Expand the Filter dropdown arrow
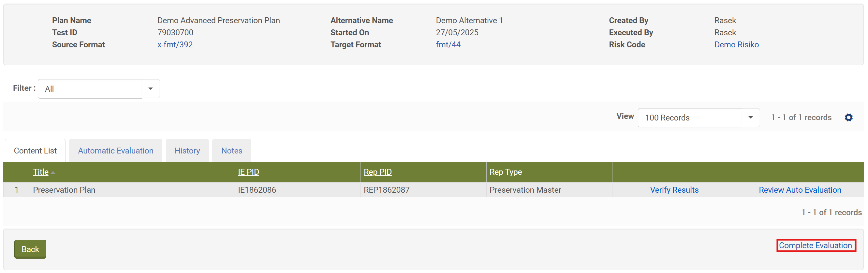Image resolution: width=868 pixels, height=273 pixels. (x=150, y=89)
